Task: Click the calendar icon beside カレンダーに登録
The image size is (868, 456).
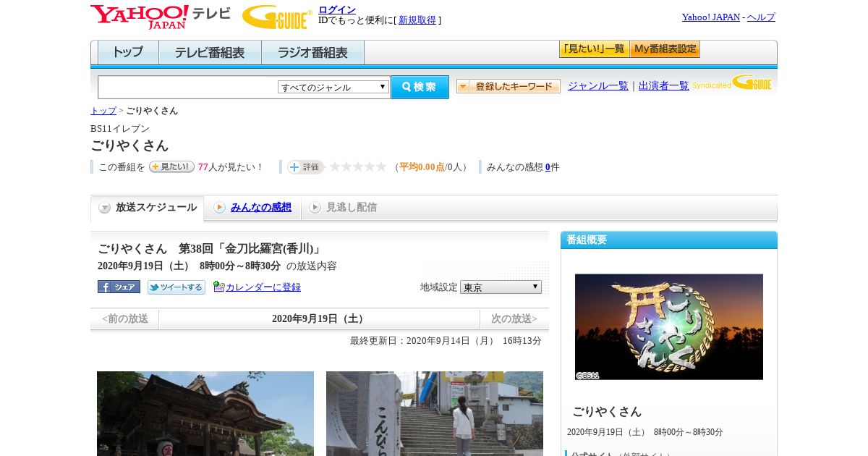Action: coord(219,287)
